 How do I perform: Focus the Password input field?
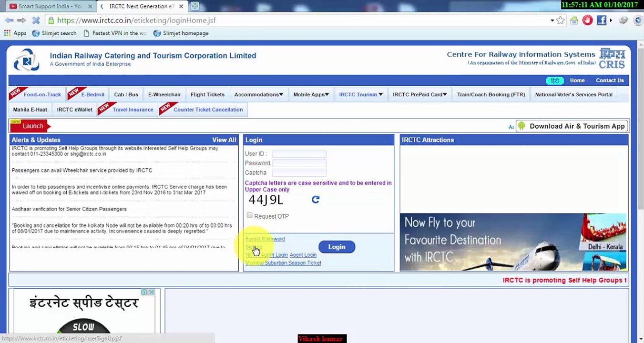coord(299,163)
